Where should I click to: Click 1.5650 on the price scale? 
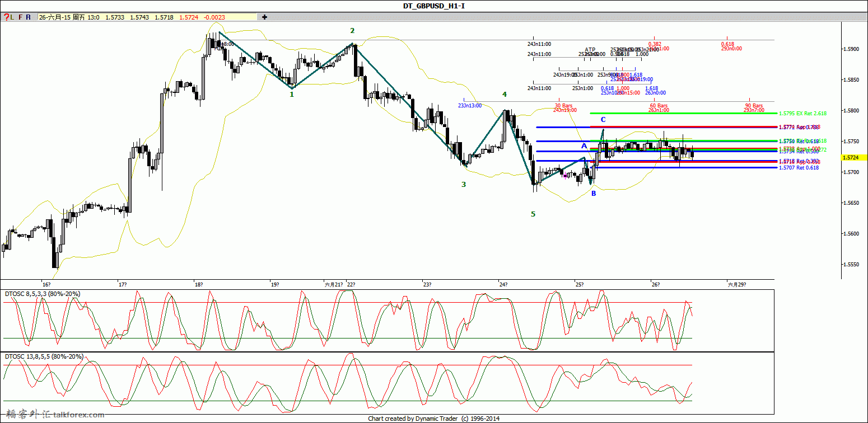(x=851, y=203)
